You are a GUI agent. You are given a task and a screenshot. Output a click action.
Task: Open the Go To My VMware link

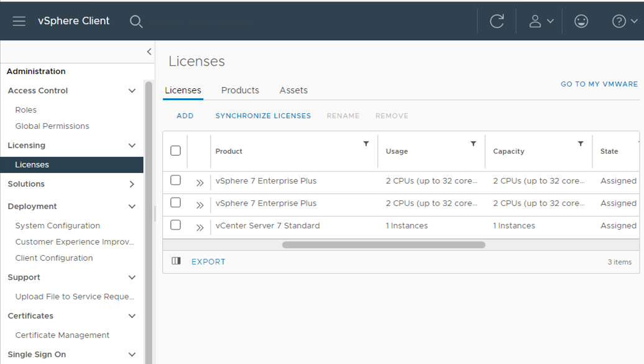599,84
